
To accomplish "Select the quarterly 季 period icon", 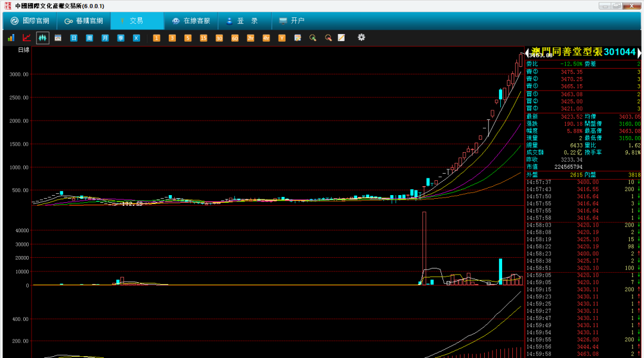I will pyautogui.click(x=120, y=38).
